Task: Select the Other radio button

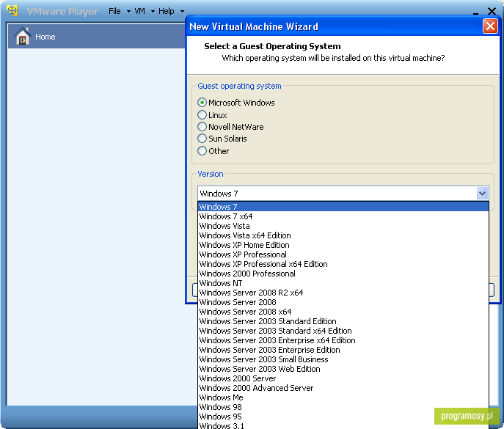Action: 202,151
